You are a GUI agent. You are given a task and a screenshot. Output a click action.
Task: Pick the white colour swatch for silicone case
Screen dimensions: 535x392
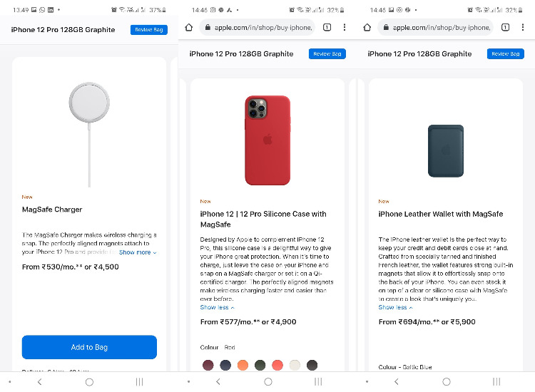coord(295,366)
